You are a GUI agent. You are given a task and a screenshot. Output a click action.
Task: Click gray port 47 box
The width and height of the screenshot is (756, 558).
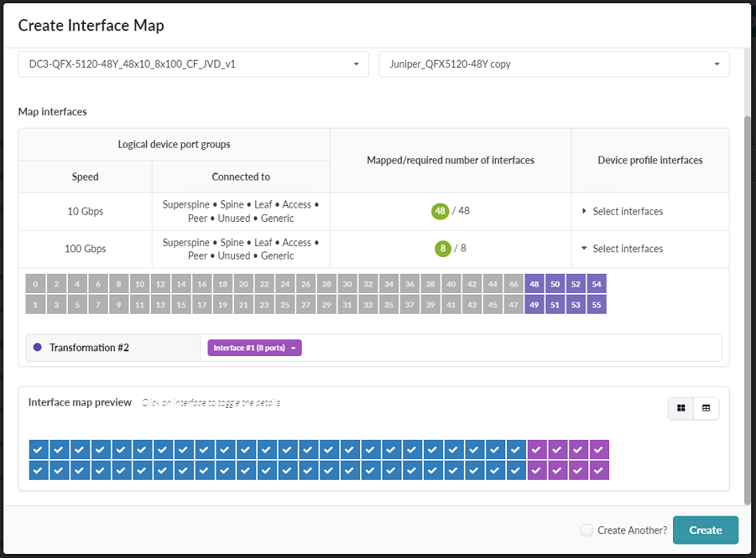pos(513,304)
